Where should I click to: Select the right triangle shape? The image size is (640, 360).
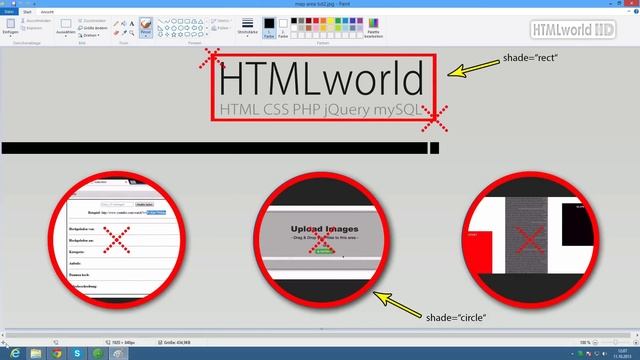[x=160, y=28]
